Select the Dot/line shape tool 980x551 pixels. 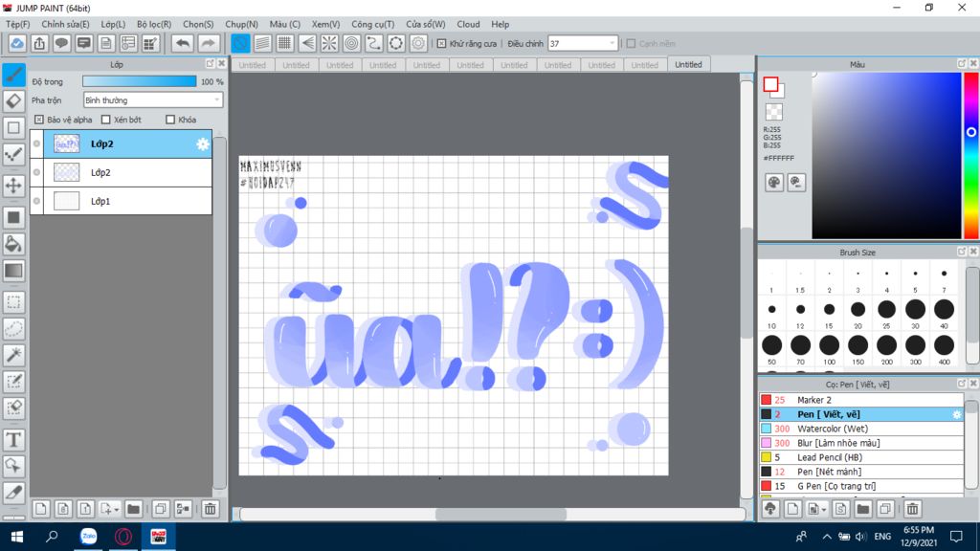pyautogui.click(x=13, y=154)
